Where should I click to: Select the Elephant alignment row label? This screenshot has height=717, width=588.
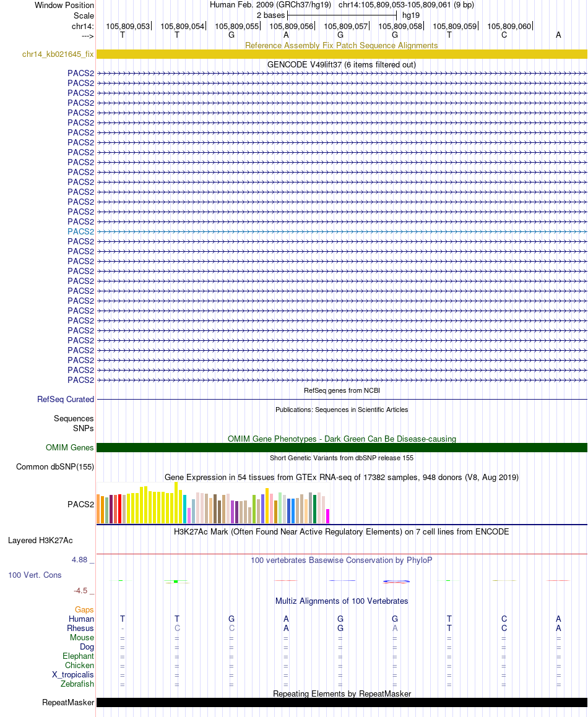pos(78,656)
